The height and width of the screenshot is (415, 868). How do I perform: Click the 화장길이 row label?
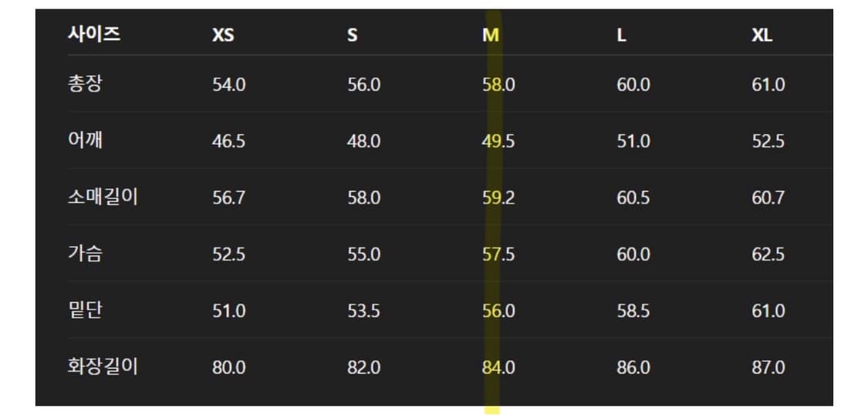pos(102,366)
